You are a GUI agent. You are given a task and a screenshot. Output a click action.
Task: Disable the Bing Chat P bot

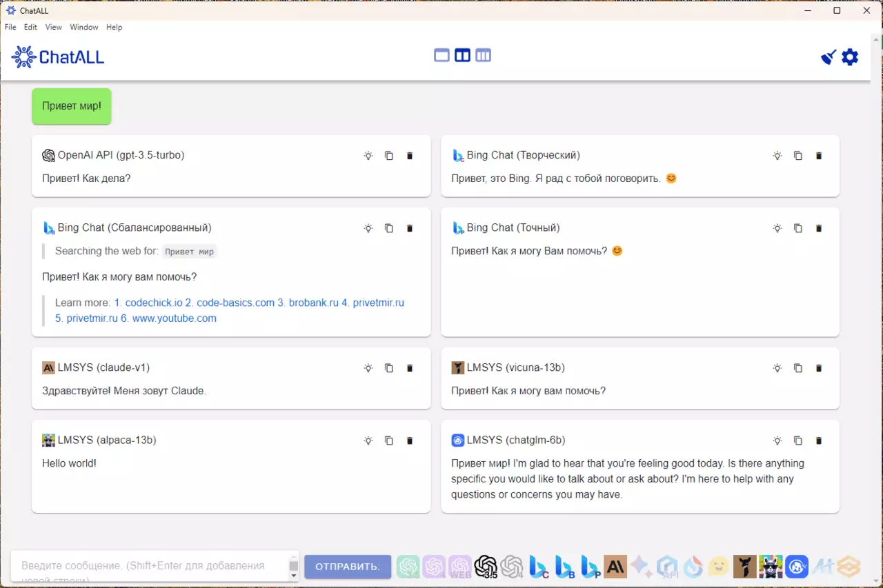tap(590, 567)
